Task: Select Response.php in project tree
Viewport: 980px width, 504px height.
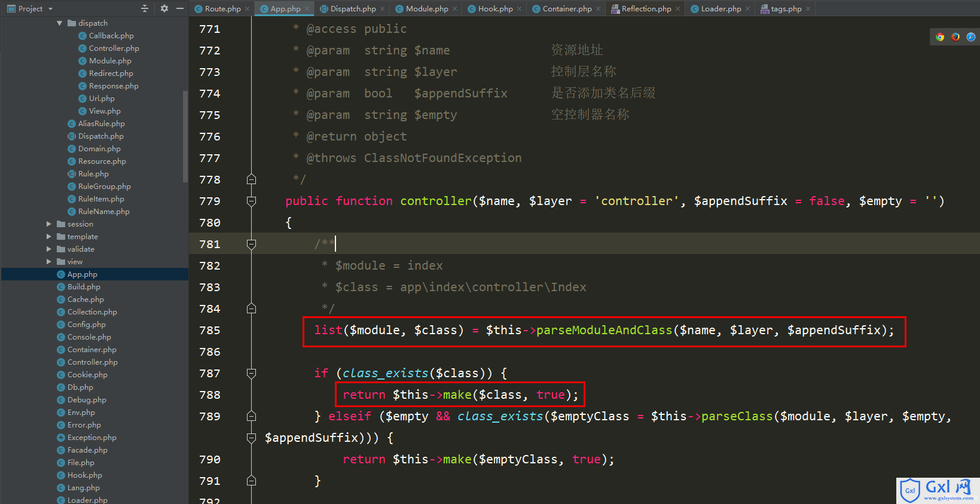Action: [x=114, y=86]
